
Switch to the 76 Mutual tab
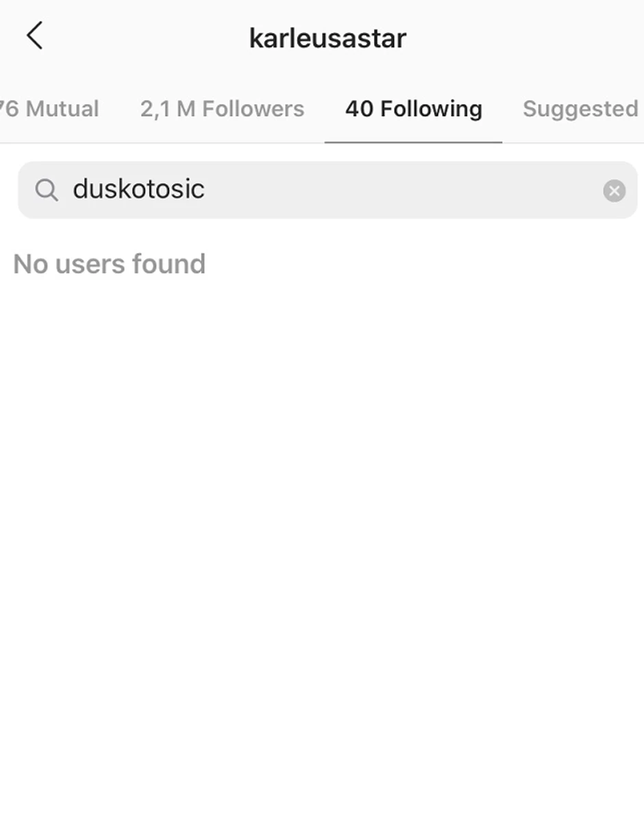[49, 109]
